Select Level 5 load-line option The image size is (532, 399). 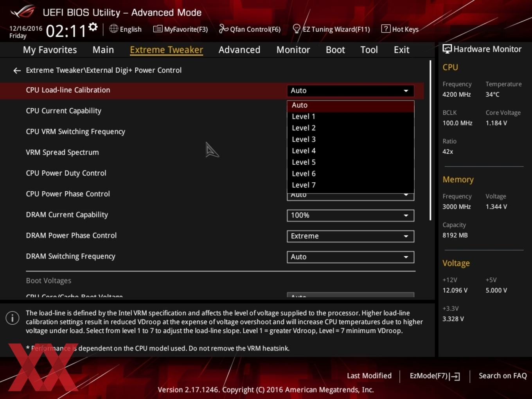tap(350, 162)
